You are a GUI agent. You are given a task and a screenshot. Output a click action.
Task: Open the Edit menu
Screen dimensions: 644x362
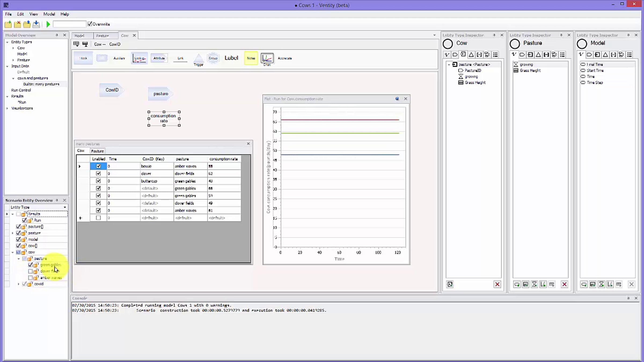pyautogui.click(x=20, y=14)
